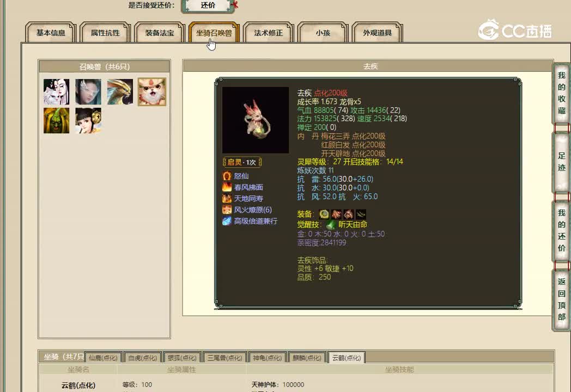The image size is (571, 392).
Task: Click the 天地同寿 skill name text
Action: pos(248,198)
